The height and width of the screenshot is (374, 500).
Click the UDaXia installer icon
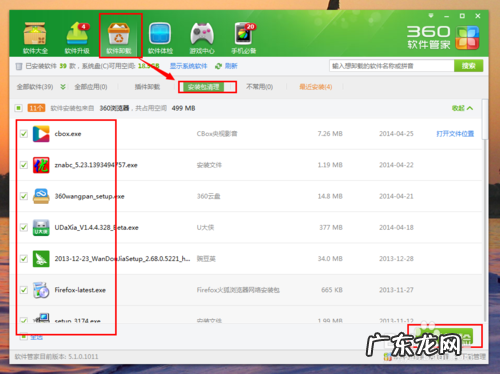coord(41,227)
